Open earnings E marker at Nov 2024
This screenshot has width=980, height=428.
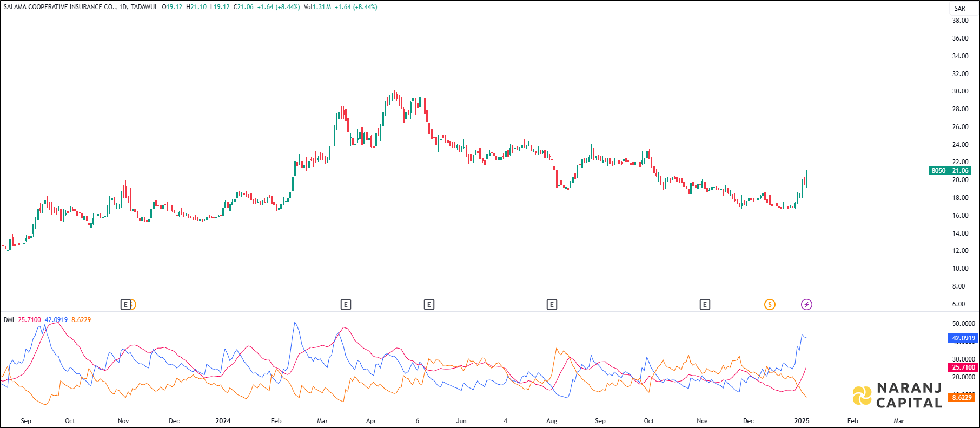[705, 305]
